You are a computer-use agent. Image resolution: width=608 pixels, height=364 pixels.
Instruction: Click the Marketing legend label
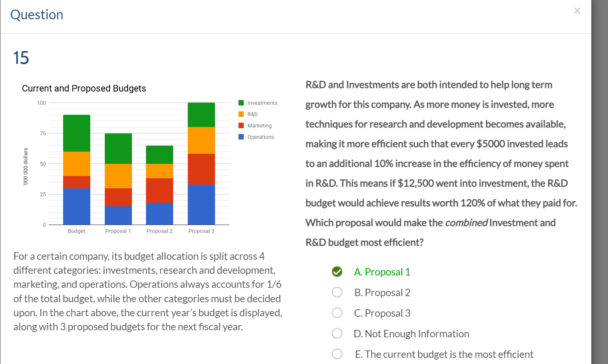[260, 126]
